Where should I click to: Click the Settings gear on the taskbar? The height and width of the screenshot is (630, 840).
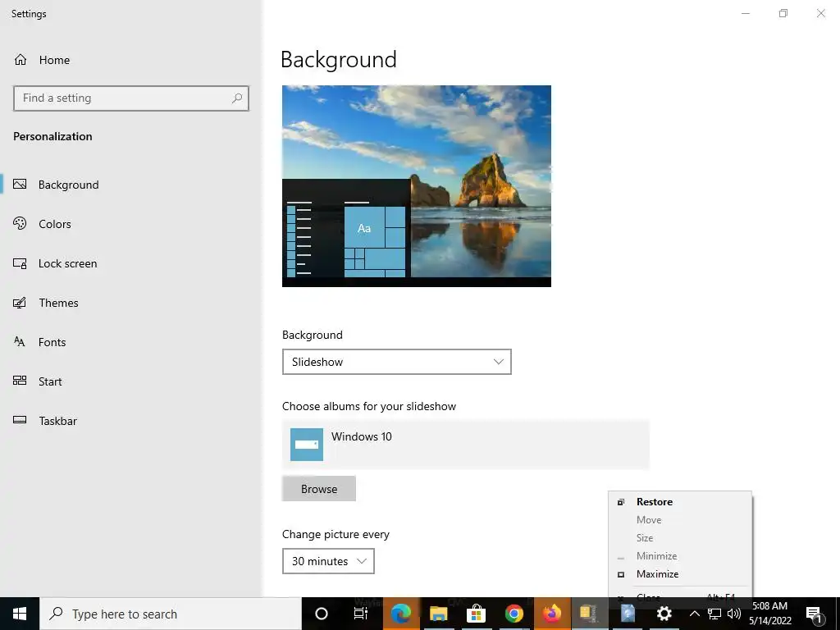click(664, 614)
